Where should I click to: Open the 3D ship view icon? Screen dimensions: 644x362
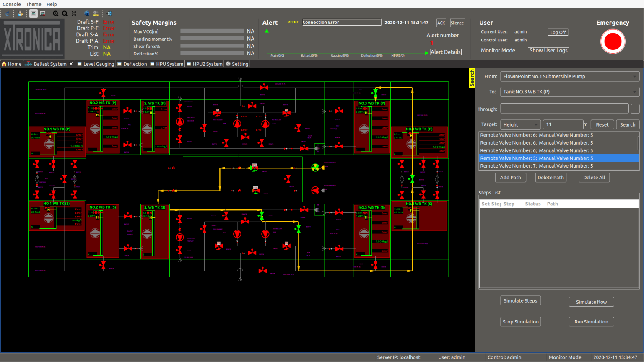tap(86, 13)
